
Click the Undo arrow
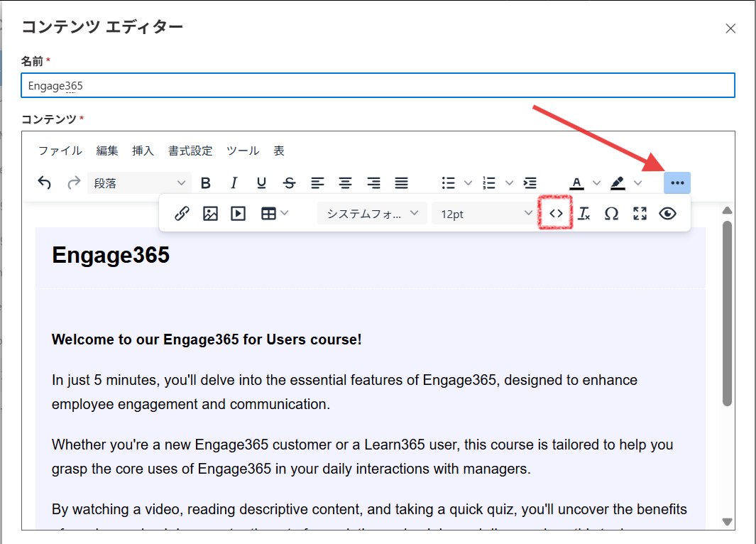44,183
